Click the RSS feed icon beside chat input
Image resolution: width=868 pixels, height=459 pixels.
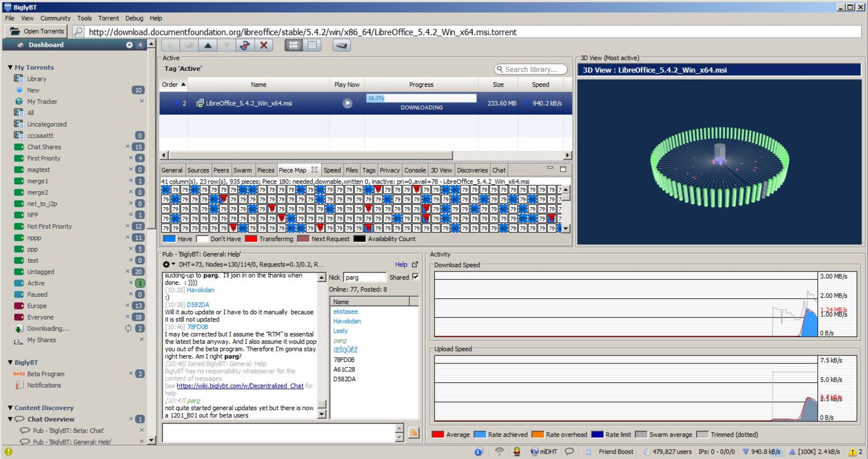pyautogui.click(x=413, y=433)
